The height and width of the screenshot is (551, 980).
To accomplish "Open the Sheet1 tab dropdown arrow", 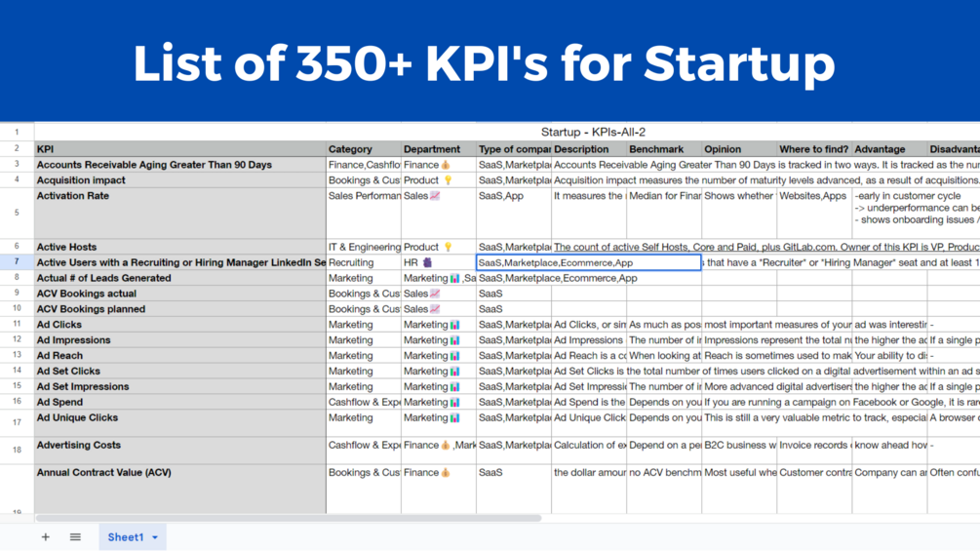I will (x=155, y=537).
